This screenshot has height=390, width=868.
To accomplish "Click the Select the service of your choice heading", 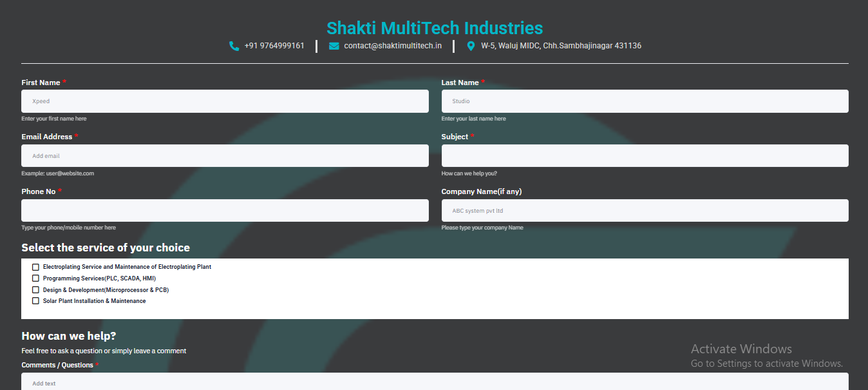I will [x=106, y=248].
